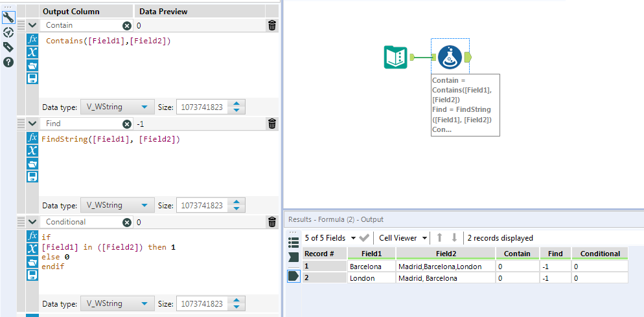
Task: Click the Find expression drag handle
Action: 21,124
